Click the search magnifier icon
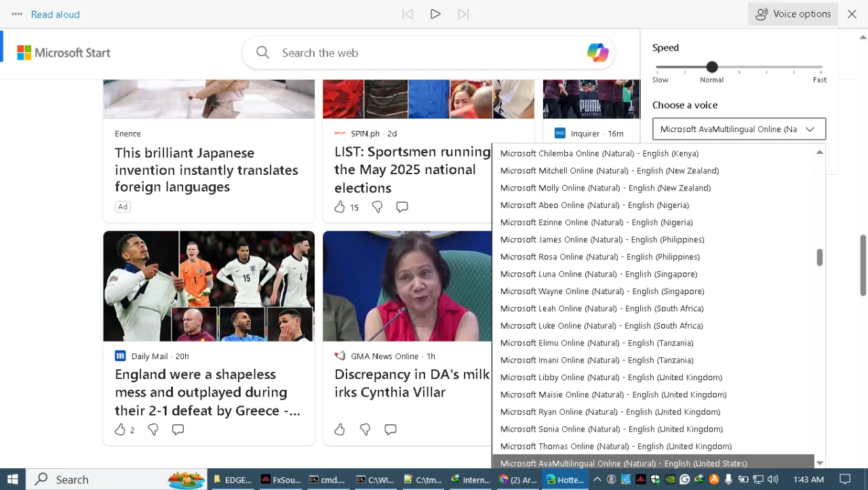 click(263, 52)
